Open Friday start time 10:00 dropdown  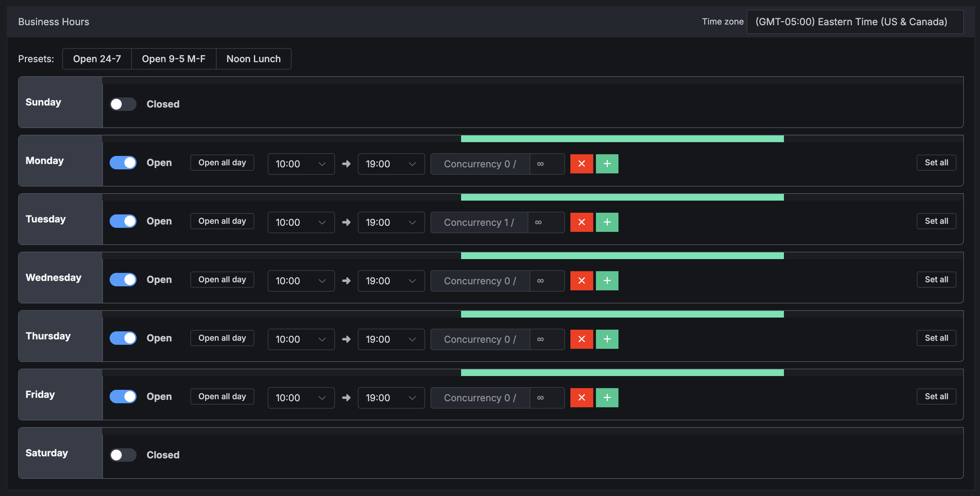pyautogui.click(x=301, y=398)
